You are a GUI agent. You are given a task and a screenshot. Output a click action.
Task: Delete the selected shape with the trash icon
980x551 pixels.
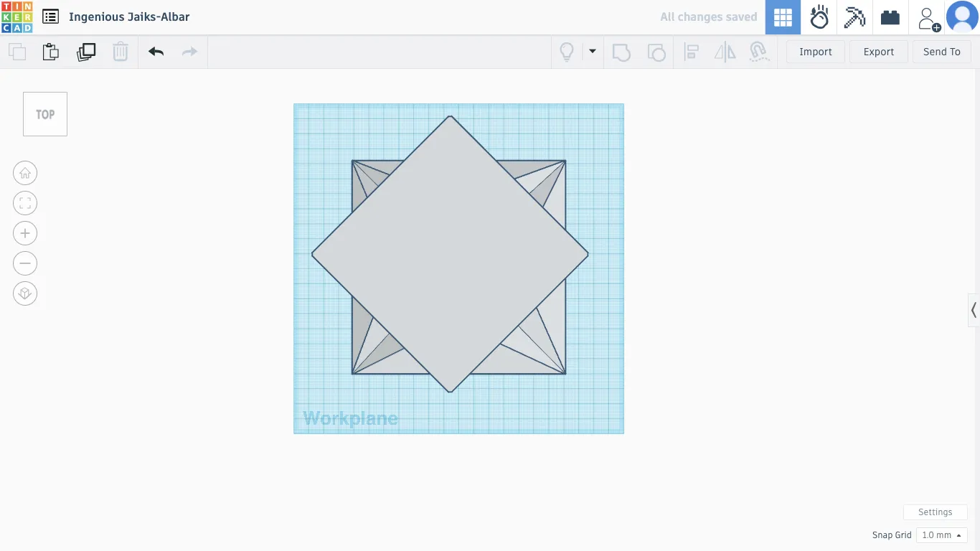tap(121, 52)
